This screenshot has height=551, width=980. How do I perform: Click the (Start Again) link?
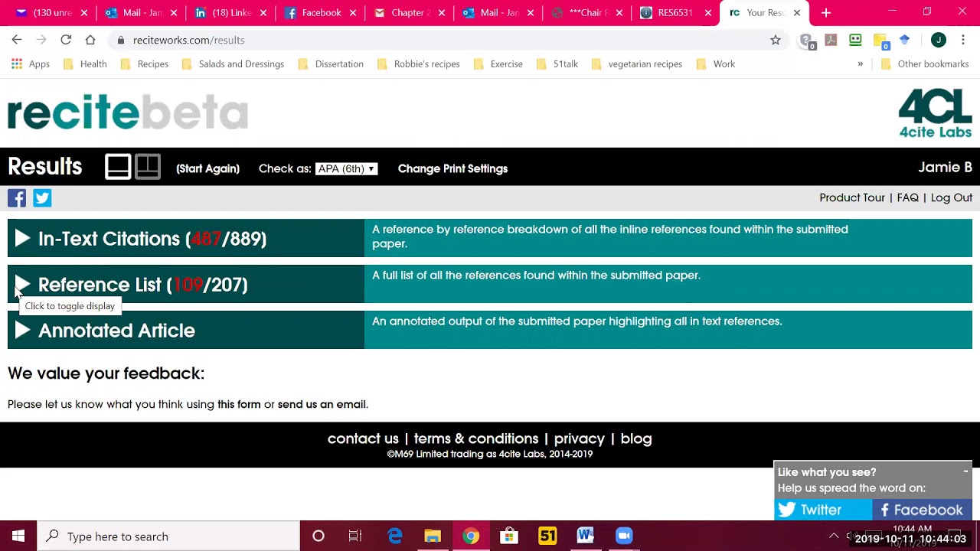tap(207, 168)
